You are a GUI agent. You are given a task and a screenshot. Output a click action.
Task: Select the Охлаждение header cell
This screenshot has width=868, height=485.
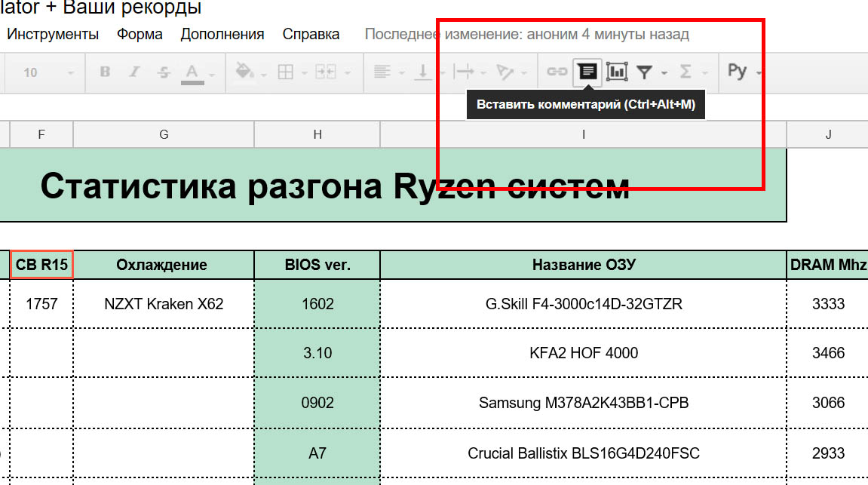(x=164, y=265)
